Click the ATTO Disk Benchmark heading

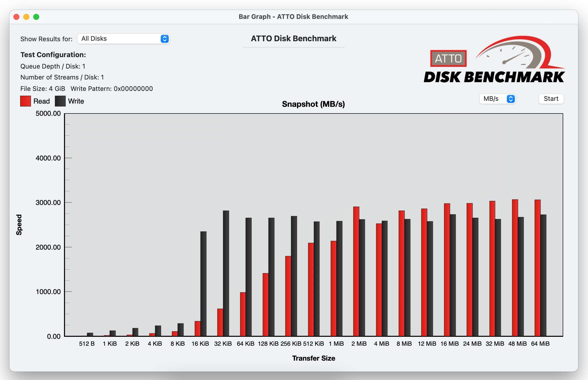[294, 38]
